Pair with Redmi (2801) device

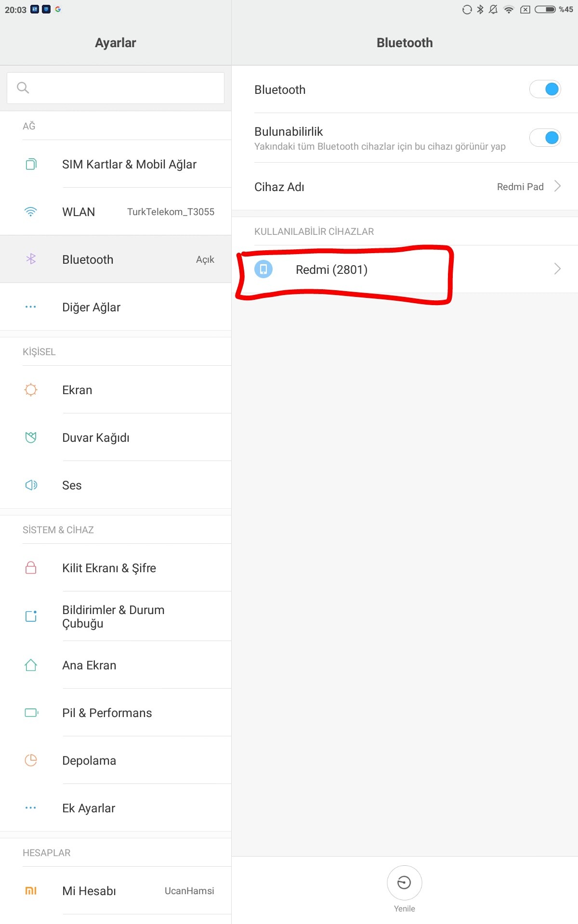pyautogui.click(x=405, y=269)
